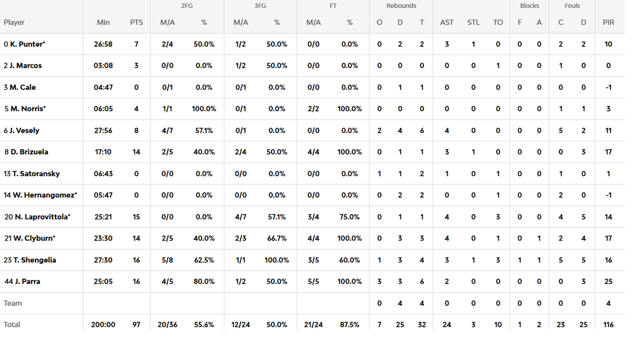644x345 pixels.
Task: Open D. Brizuela's player page
Action: point(29,152)
